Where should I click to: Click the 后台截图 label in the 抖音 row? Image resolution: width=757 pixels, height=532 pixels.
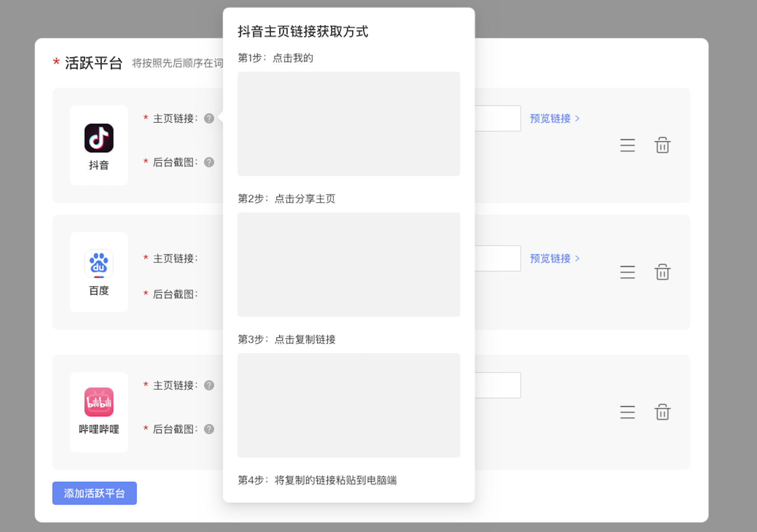coord(175,162)
